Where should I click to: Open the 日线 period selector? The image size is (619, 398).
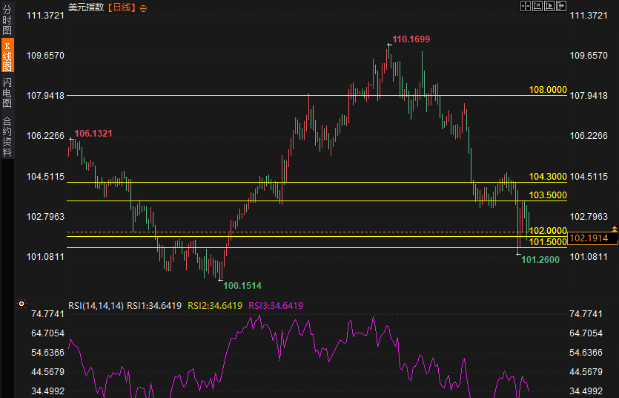(x=122, y=7)
